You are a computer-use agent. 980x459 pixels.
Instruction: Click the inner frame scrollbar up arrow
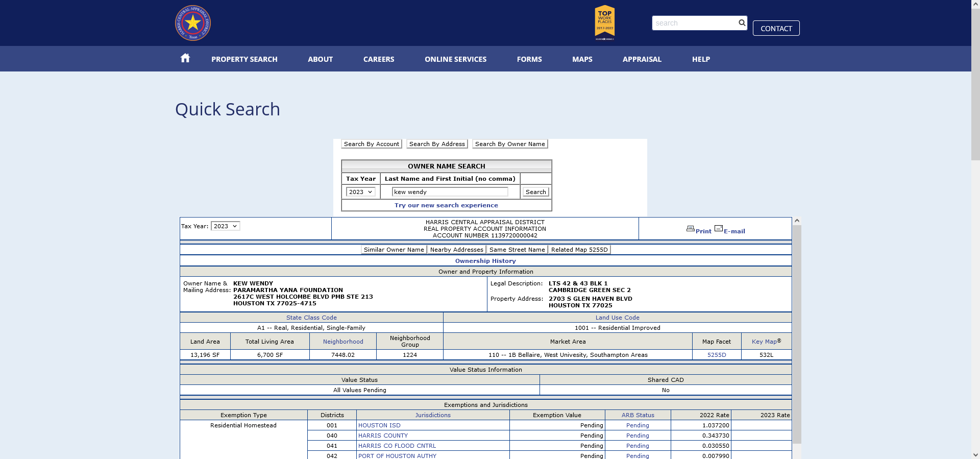(x=797, y=221)
